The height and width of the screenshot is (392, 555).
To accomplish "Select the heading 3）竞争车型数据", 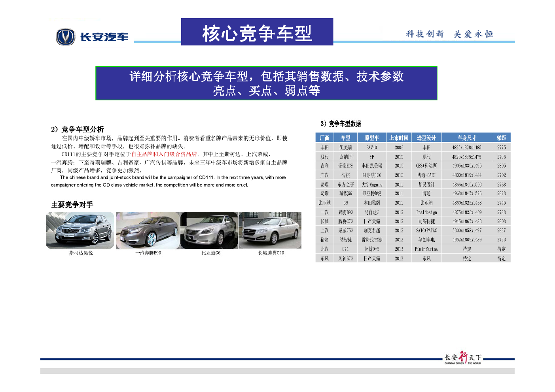I will (x=341, y=124).
